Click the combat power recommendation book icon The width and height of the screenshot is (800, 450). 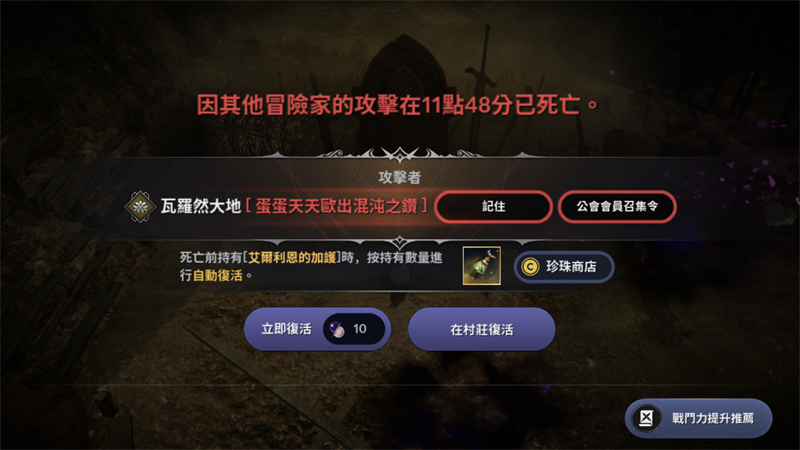(x=646, y=418)
